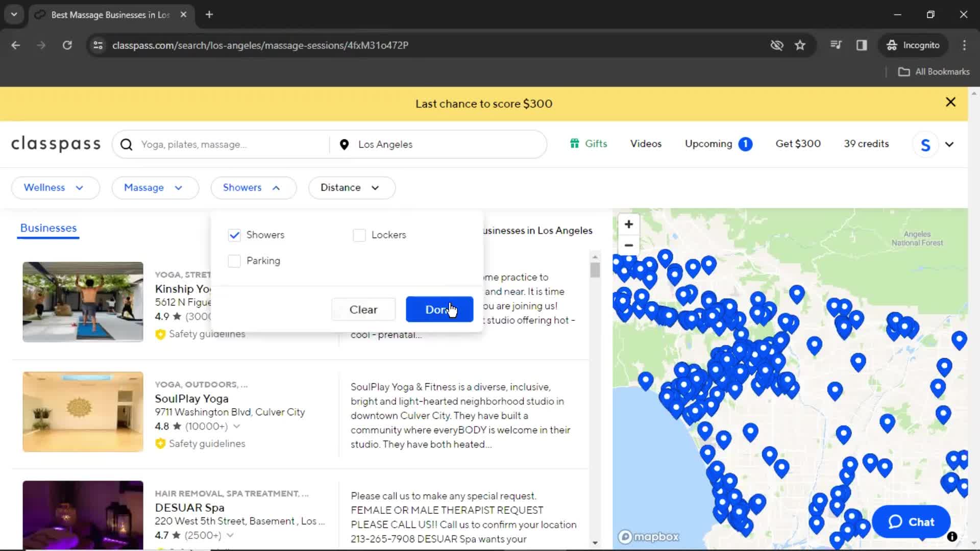Collapse the Showers amenities dropdown
Viewport: 980px width, 551px height.
click(x=253, y=188)
